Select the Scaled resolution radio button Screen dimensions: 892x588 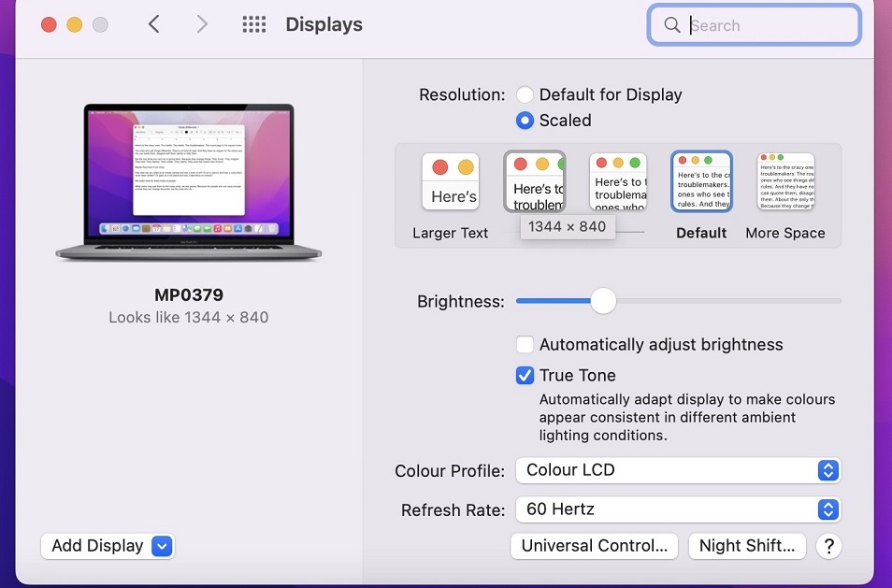[525, 120]
